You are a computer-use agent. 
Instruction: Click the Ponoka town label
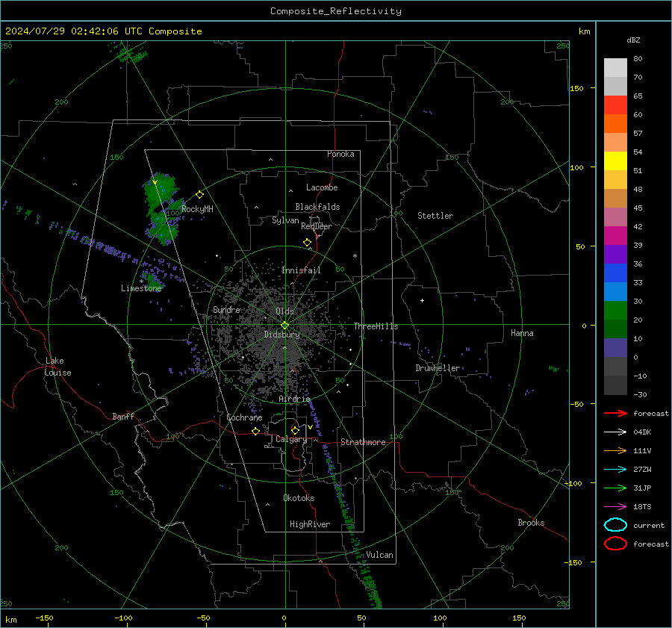click(x=340, y=154)
